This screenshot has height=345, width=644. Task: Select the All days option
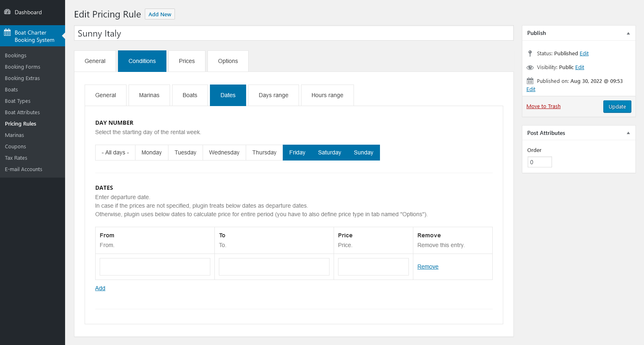point(115,152)
